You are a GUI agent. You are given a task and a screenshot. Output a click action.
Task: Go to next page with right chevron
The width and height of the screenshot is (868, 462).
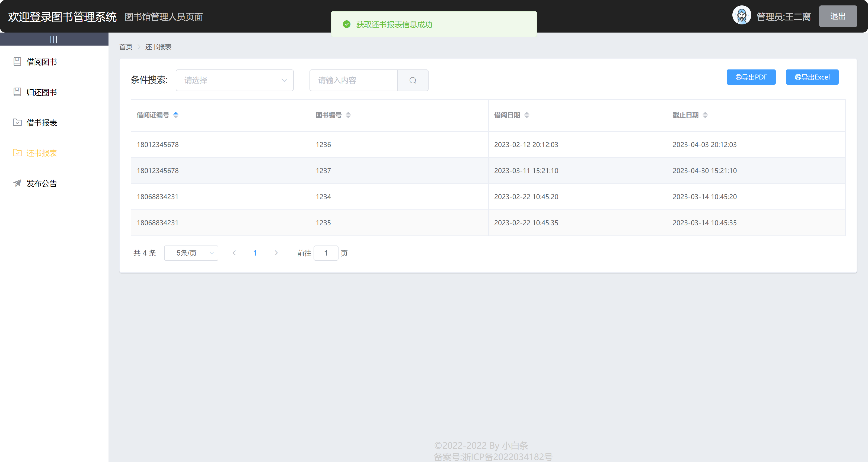(276, 253)
